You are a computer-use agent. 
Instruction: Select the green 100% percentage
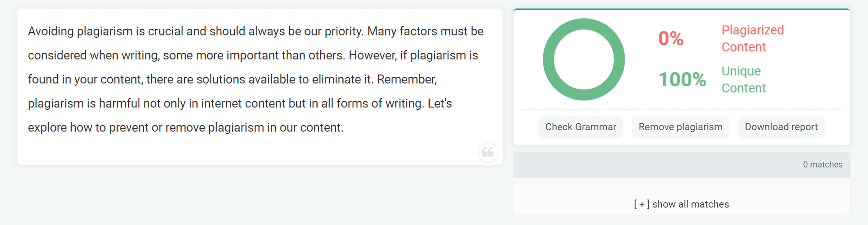tap(682, 80)
